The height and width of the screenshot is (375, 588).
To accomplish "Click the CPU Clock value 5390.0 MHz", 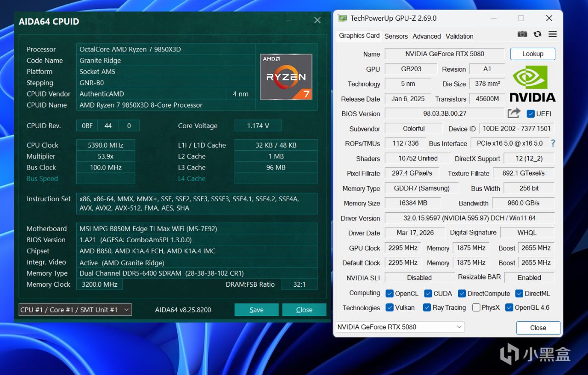I will [106, 145].
